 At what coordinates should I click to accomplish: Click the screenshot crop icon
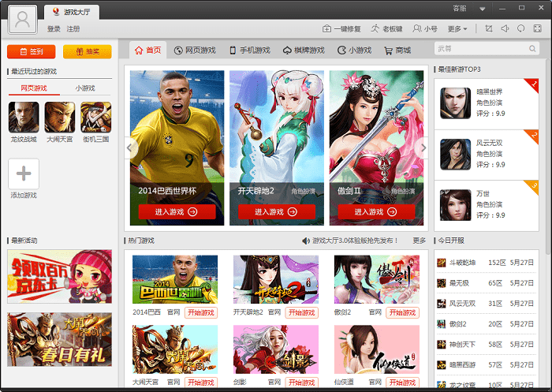point(489,28)
